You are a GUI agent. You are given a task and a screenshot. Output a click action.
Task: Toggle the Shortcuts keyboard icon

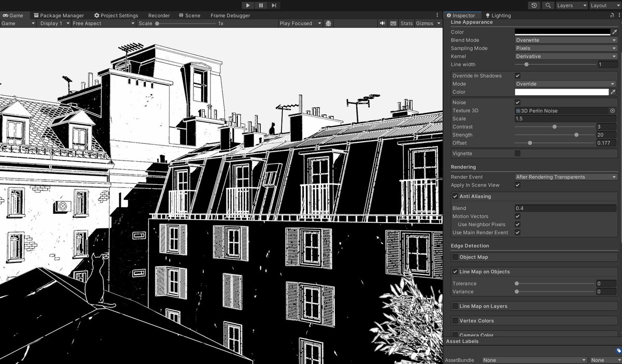[x=393, y=23]
